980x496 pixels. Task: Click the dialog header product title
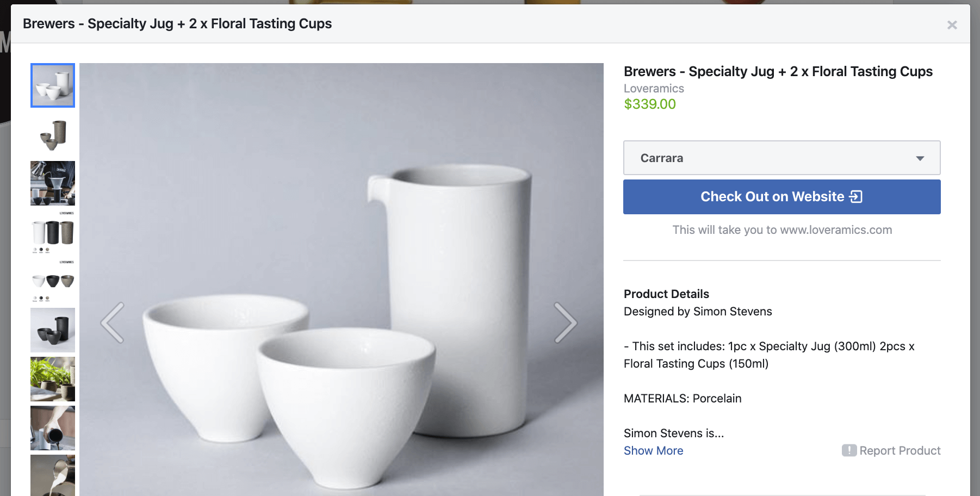click(x=177, y=24)
